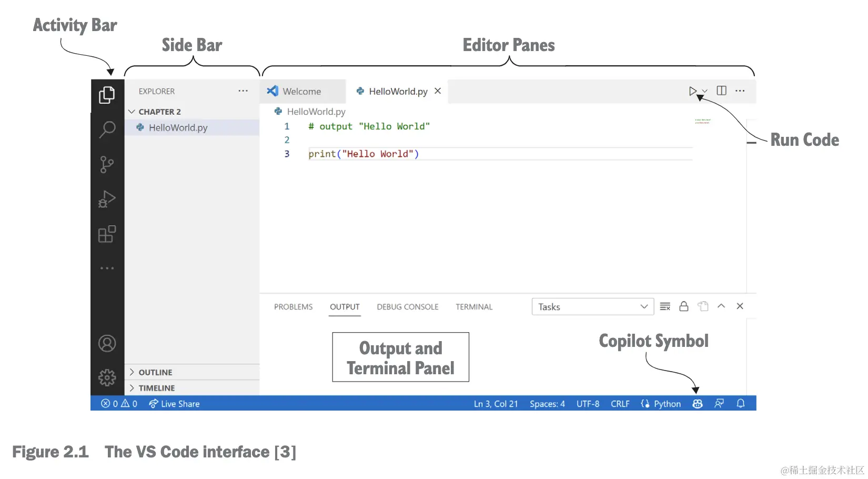
Task: Click the comment on code line 1
Action: (369, 126)
